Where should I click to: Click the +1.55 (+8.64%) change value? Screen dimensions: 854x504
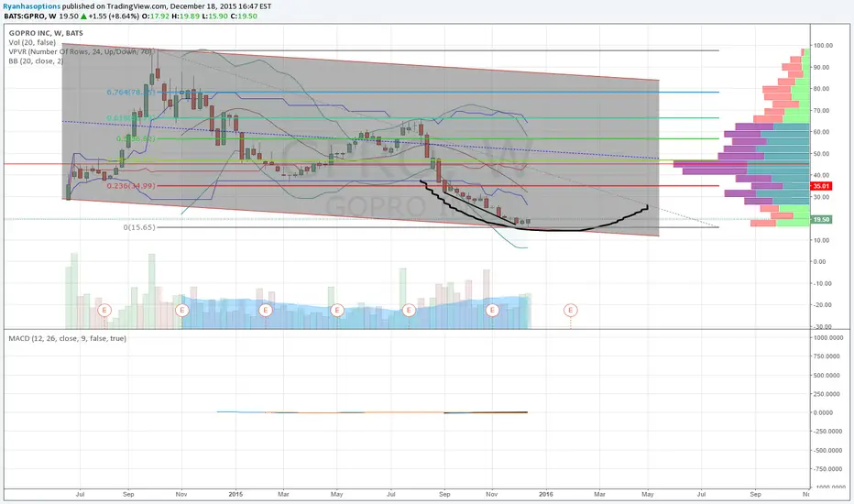tap(114, 16)
